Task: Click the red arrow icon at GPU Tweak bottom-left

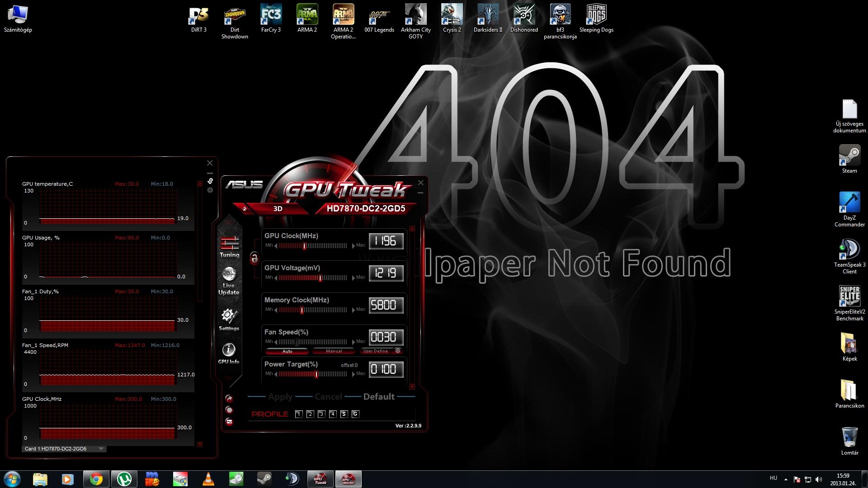Action: tap(229, 399)
